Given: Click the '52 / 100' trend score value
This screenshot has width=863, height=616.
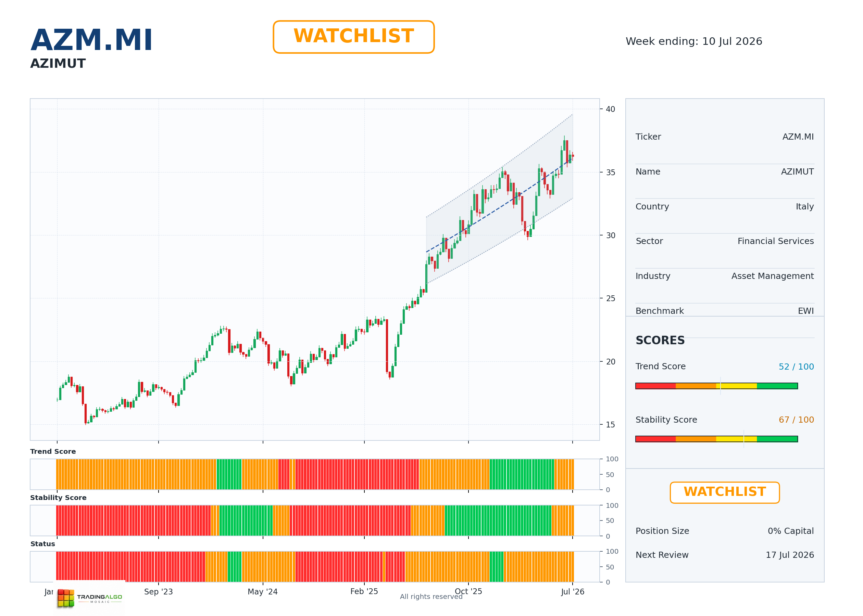Looking at the screenshot, I should (x=796, y=367).
